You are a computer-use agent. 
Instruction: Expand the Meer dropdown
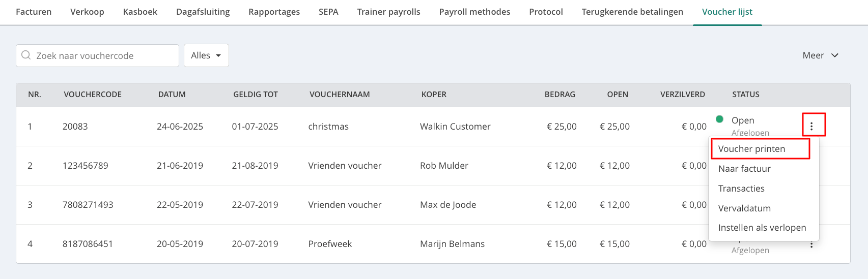[x=820, y=55]
